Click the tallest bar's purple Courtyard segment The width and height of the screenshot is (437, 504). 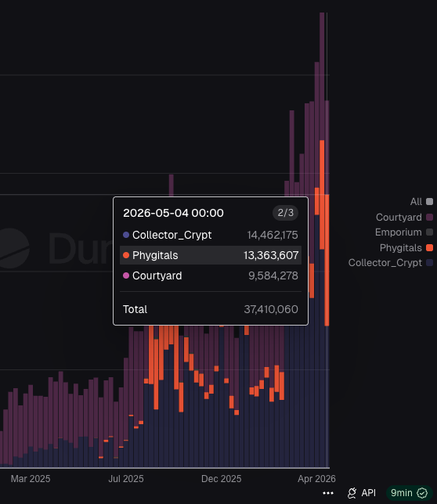[x=322, y=76]
